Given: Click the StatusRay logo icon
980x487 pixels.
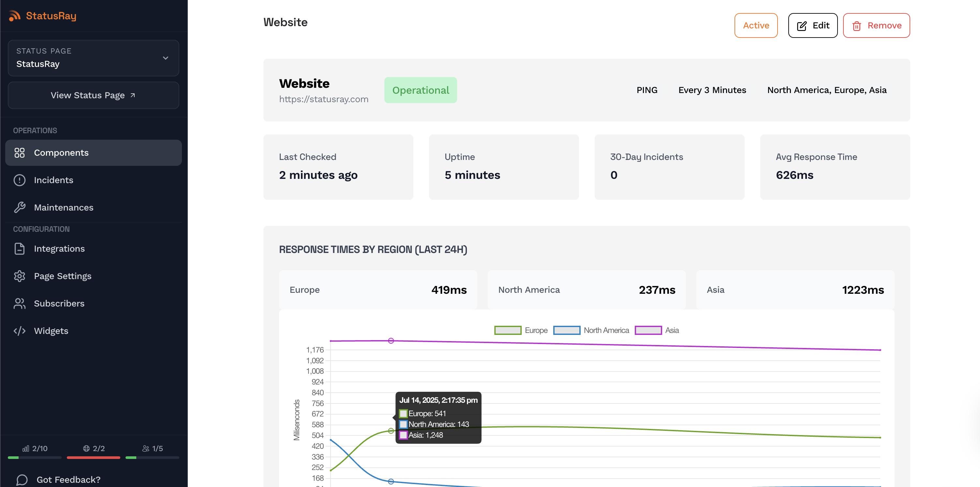Looking at the screenshot, I should tap(14, 16).
